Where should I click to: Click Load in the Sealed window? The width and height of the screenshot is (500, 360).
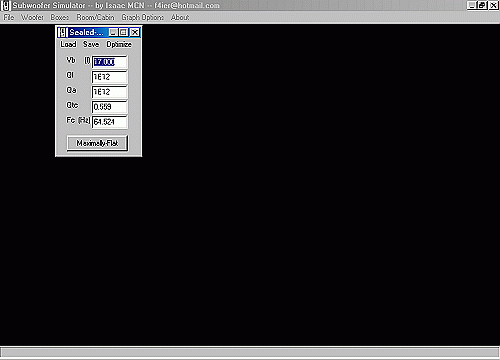68,44
